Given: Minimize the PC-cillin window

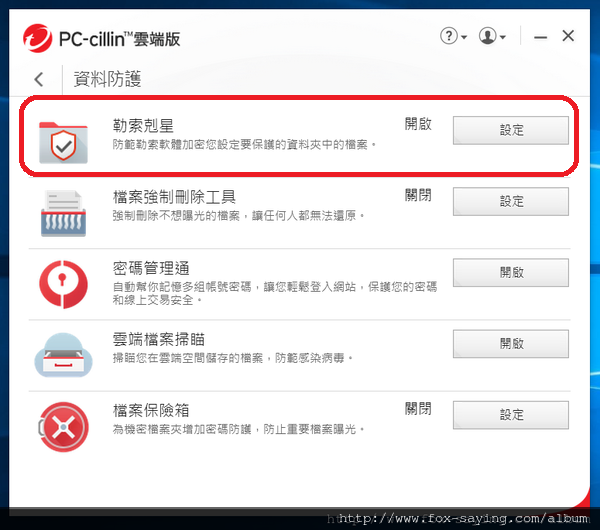Looking at the screenshot, I should tap(540, 37).
